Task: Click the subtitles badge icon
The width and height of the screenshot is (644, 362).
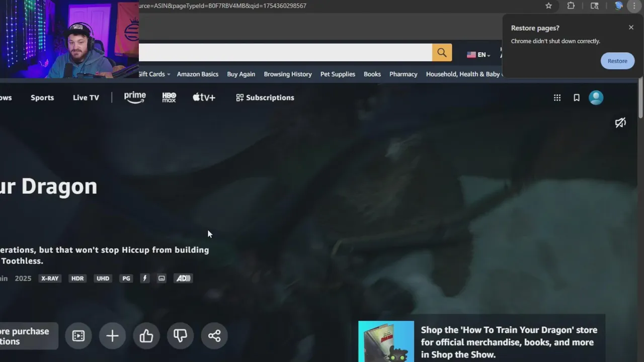Action: coord(162,278)
